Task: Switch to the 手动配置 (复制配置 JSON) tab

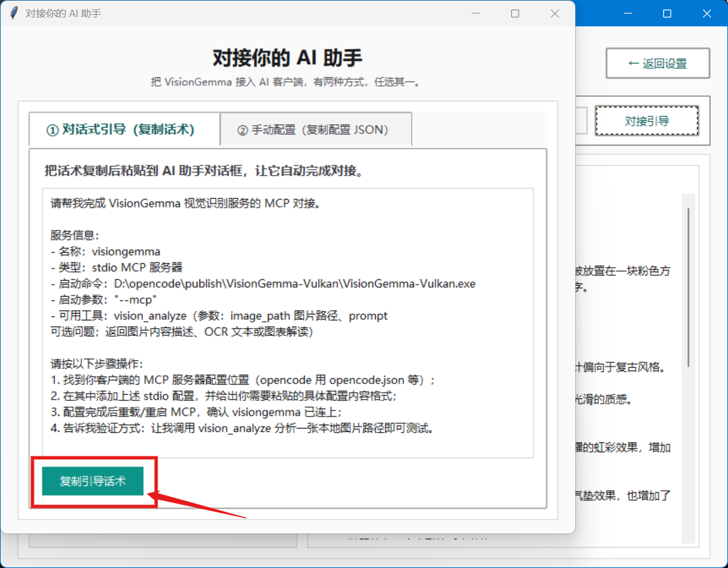Action: click(316, 130)
